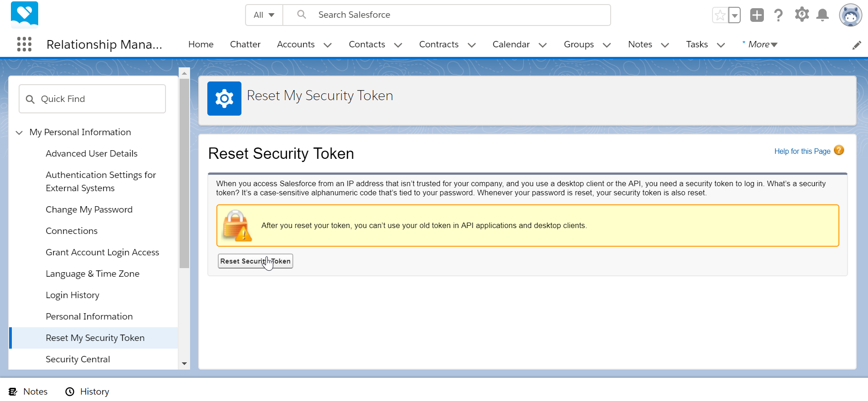Select Change My Password in the sidebar
Screen dimensions: 868x401
point(89,209)
